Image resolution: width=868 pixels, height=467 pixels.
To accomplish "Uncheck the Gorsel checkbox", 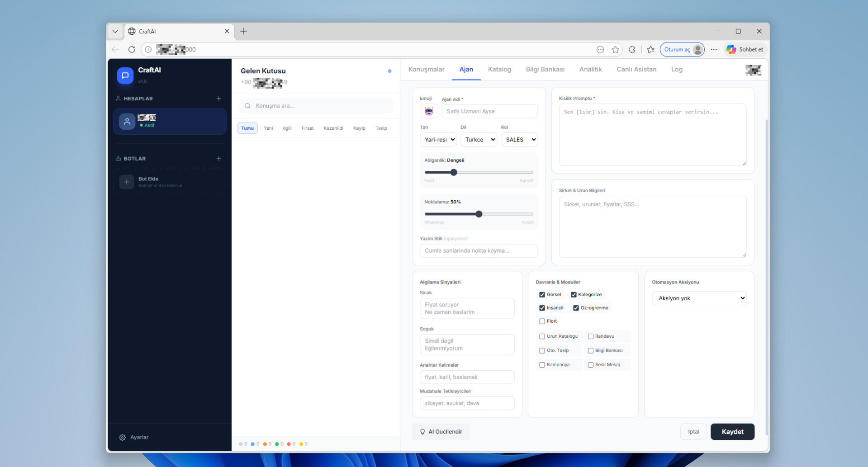I will [542, 295].
